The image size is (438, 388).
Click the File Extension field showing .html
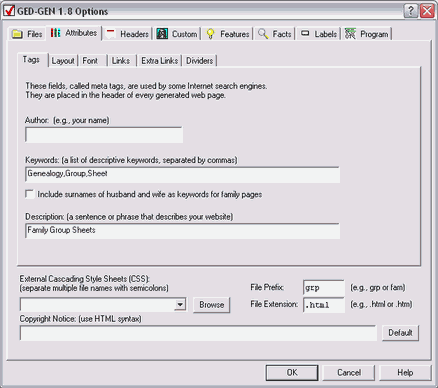pyautogui.click(x=324, y=305)
